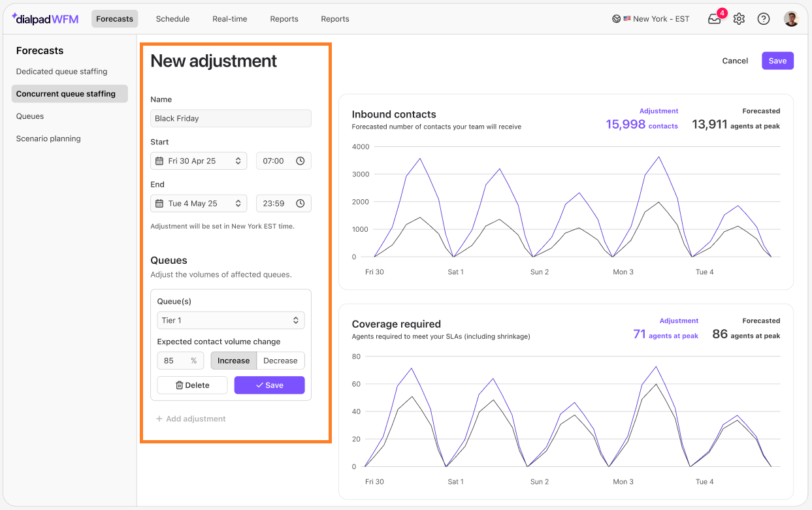The width and height of the screenshot is (812, 510).
Task: Click the New adjustment heading
Action: click(214, 61)
